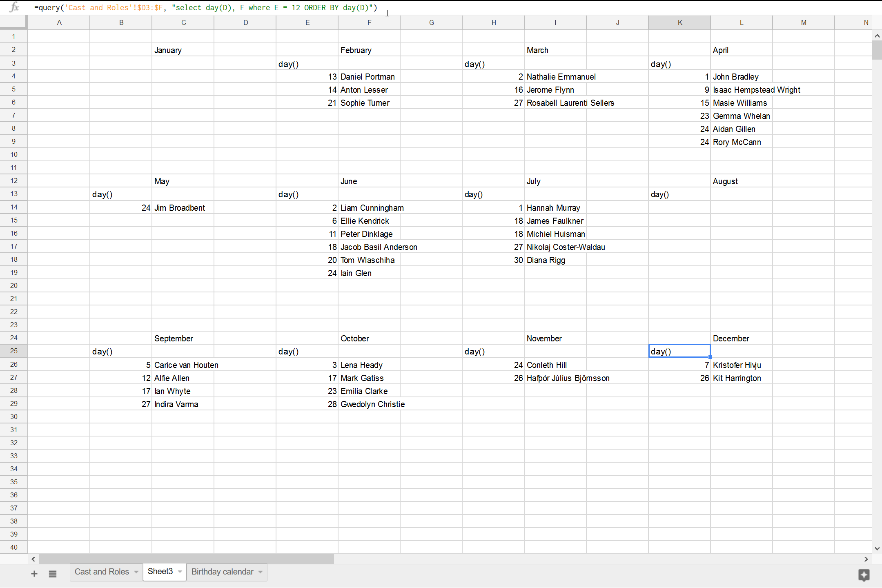Switch to the Birthday calendar tab
The width and height of the screenshot is (882, 588).
coord(222,572)
